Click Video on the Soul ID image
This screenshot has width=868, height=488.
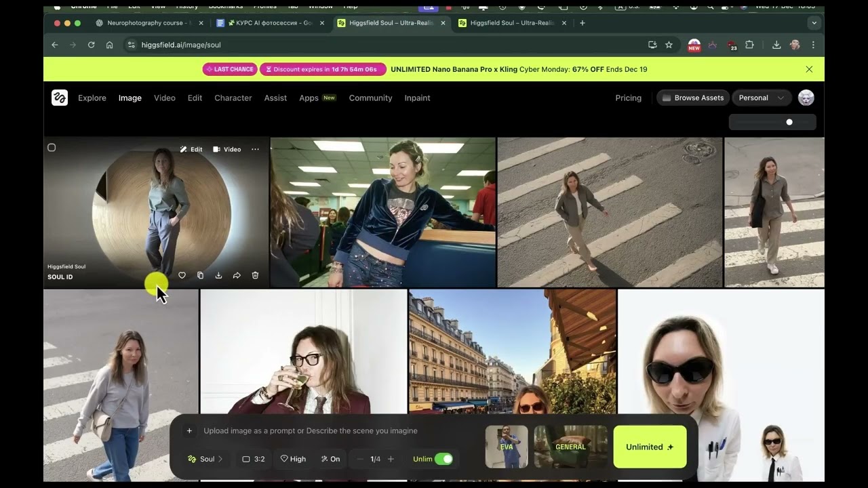pos(226,149)
